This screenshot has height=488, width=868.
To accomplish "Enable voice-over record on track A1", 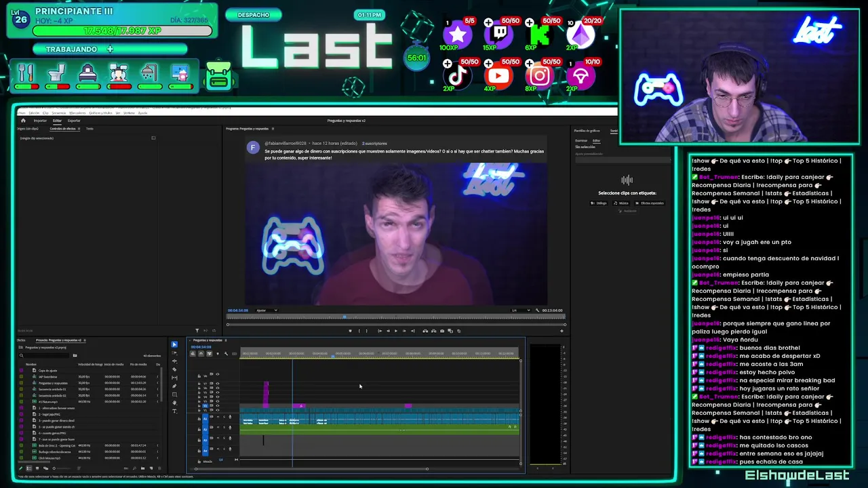I will (x=230, y=417).
